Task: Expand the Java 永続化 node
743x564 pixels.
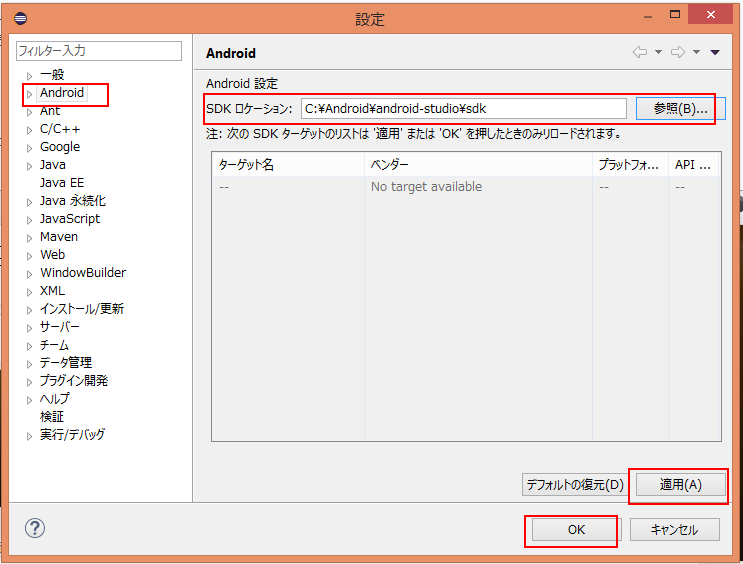Action: (x=29, y=202)
